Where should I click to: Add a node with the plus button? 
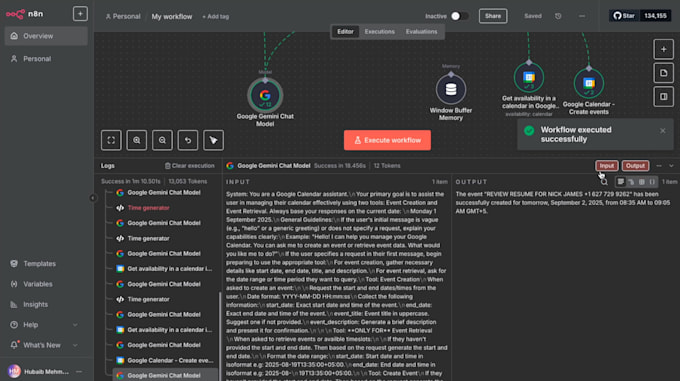tap(664, 49)
